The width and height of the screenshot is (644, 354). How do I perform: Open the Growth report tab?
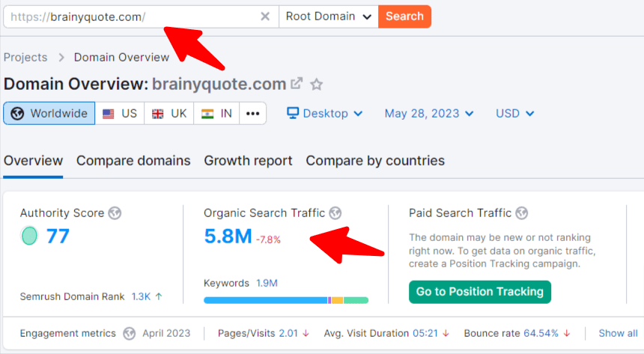point(248,161)
